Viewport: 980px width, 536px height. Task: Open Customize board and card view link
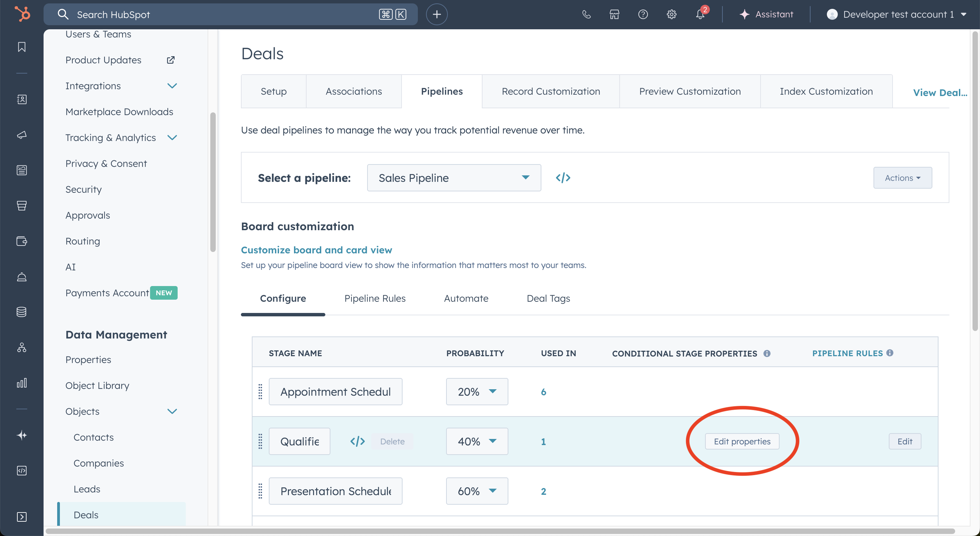pos(316,250)
